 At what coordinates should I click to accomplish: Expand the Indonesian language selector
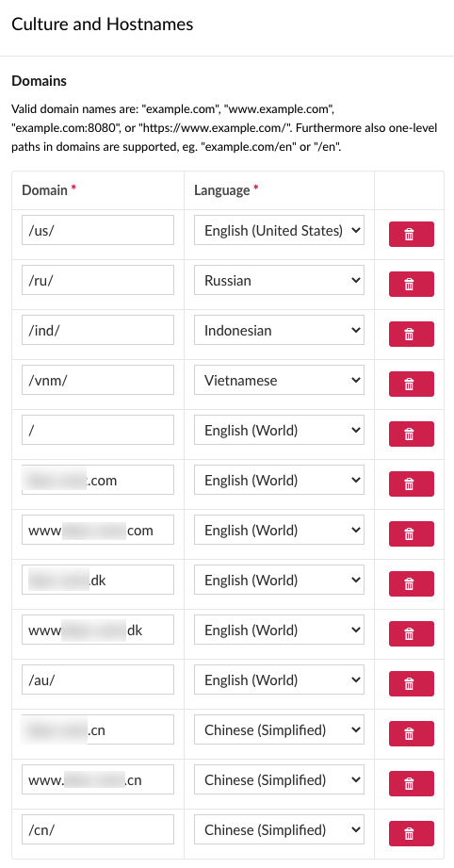(x=279, y=330)
